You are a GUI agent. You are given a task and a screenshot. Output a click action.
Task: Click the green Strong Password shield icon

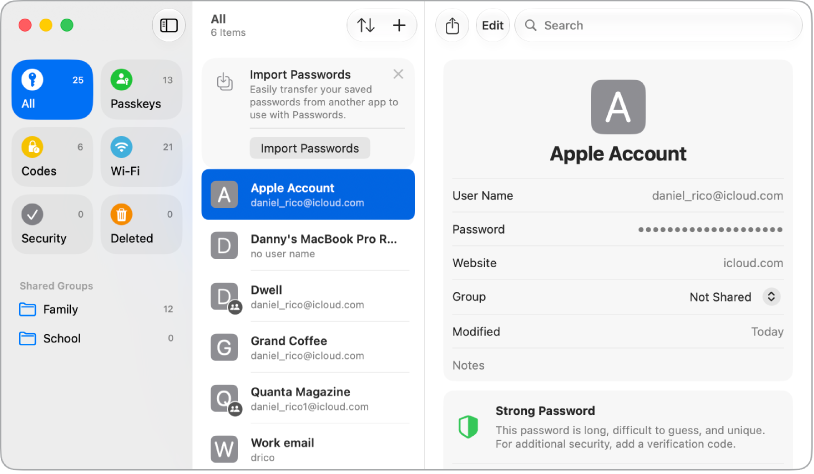point(468,427)
